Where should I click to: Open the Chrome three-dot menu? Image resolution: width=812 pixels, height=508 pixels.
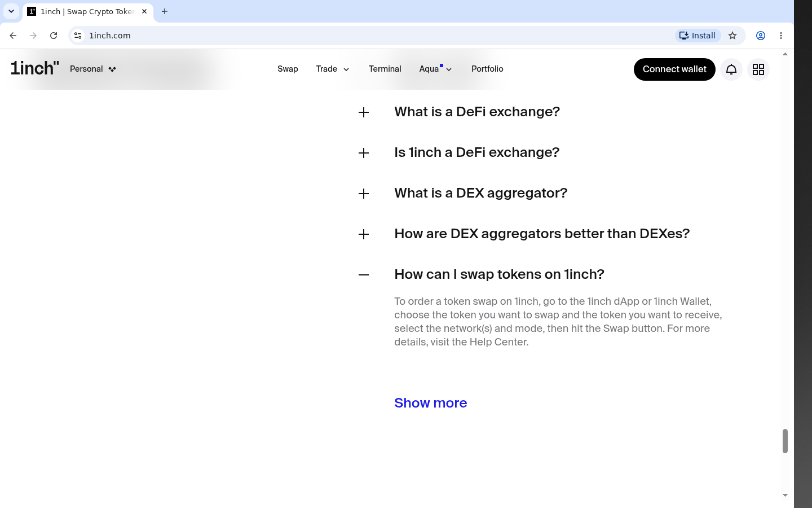[781, 36]
